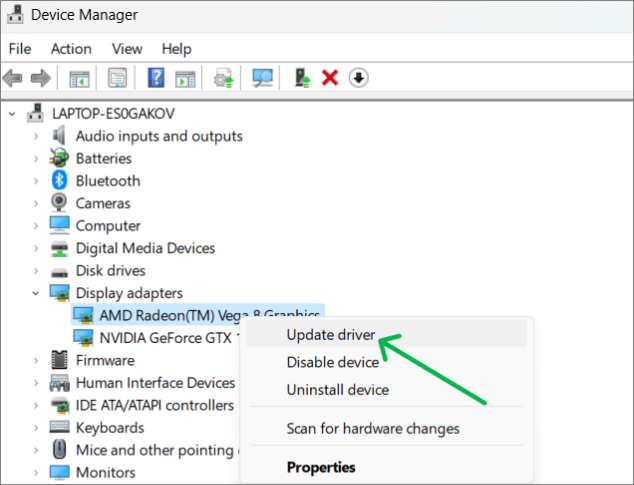634x485 pixels.
Task: Click the Properties sheet toolbar icon
Action: coord(118,78)
